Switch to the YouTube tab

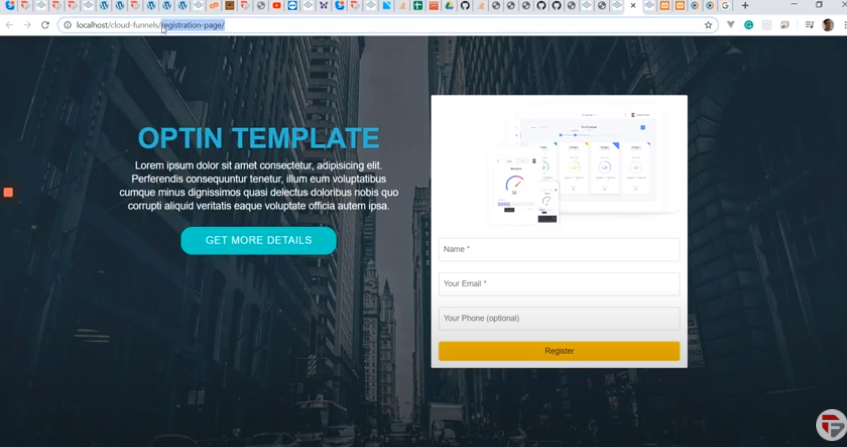pos(277,6)
